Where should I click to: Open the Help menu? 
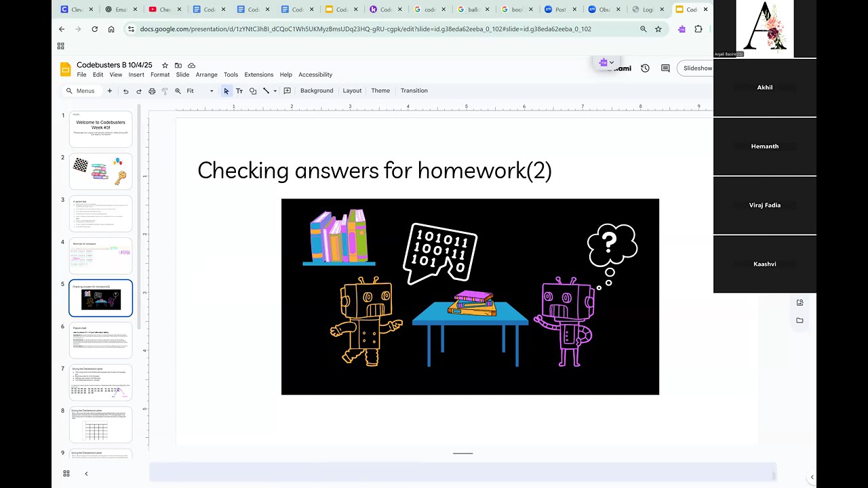tap(286, 75)
